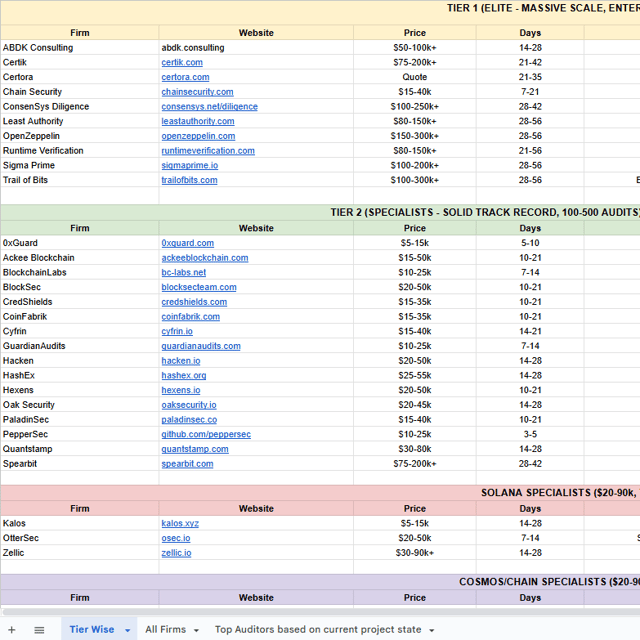Visit the github.com/peppersec link

pos(206,435)
